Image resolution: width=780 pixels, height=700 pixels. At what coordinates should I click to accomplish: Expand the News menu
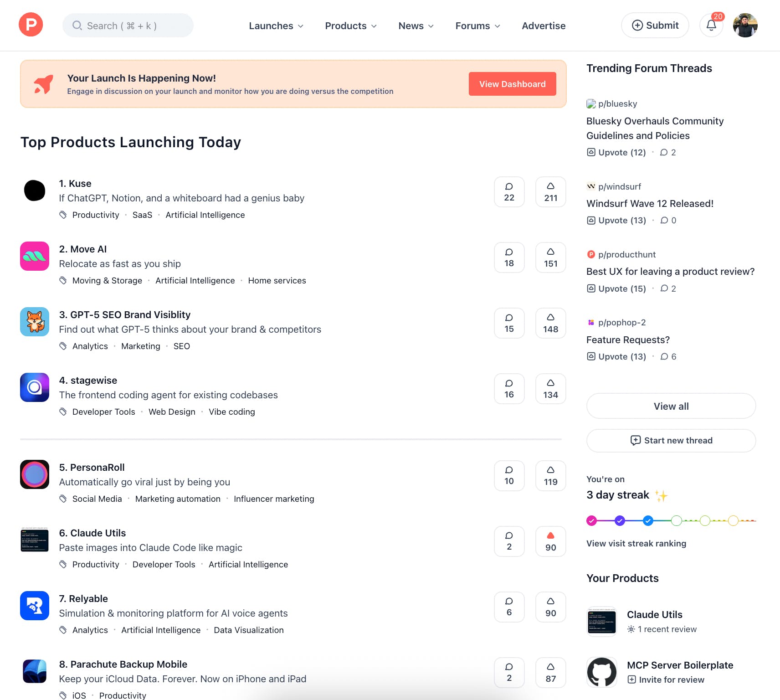(416, 26)
